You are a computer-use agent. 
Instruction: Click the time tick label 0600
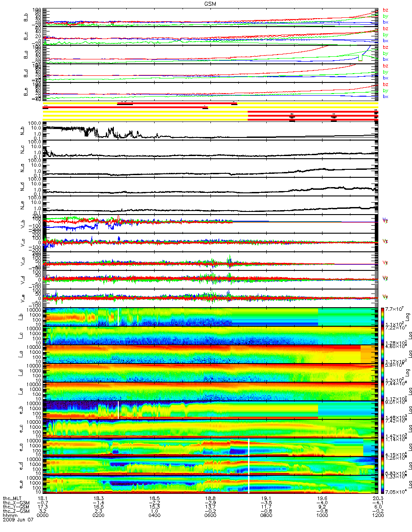tap(210, 516)
